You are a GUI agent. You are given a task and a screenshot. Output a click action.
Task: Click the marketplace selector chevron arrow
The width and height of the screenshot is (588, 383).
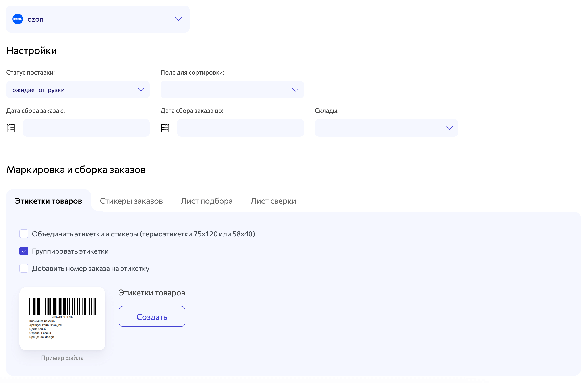[178, 19]
